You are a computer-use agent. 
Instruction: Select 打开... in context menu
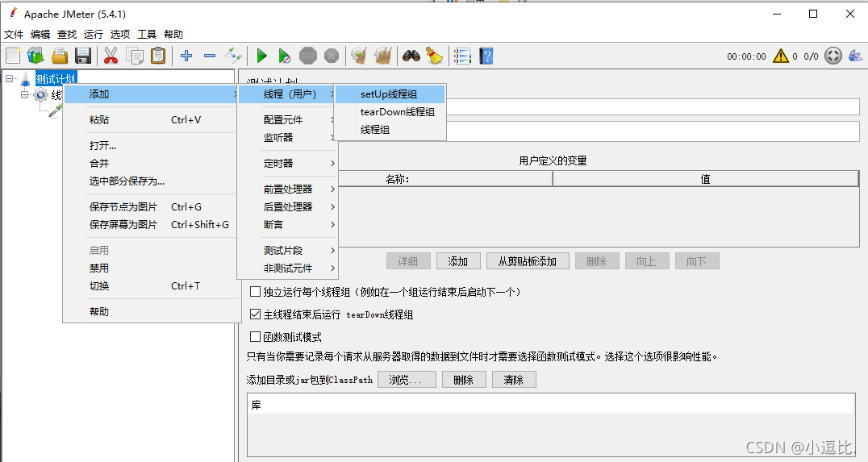(152, 145)
